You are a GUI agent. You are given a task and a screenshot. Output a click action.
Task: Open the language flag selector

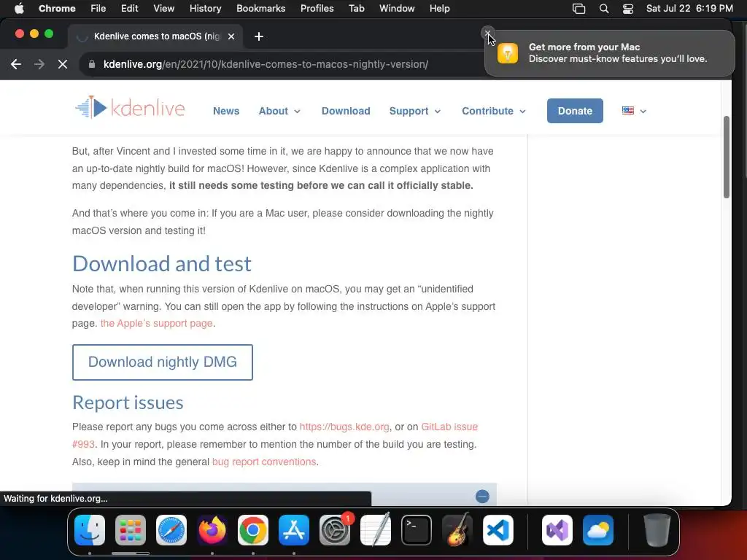(x=634, y=111)
